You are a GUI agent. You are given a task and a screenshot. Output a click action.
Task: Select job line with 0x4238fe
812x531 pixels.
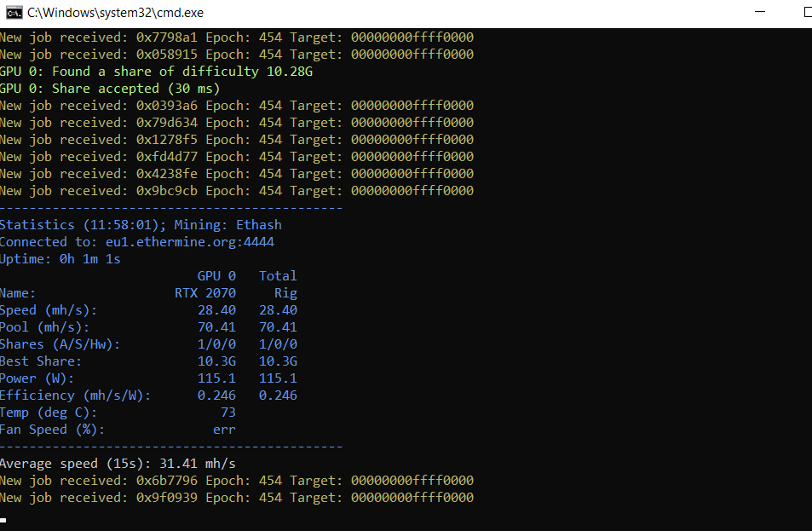[237, 174]
